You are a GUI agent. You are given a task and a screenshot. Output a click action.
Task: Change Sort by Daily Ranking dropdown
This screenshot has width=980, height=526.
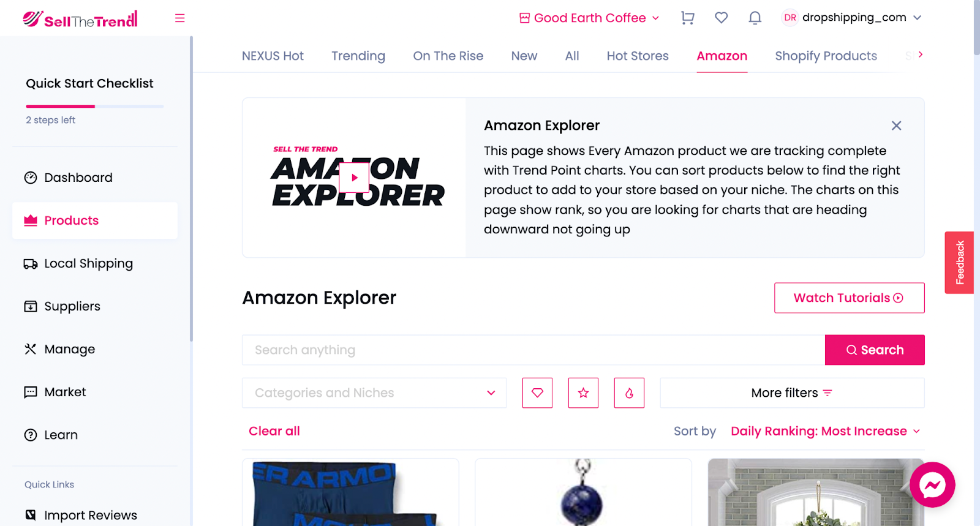(825, 431)
